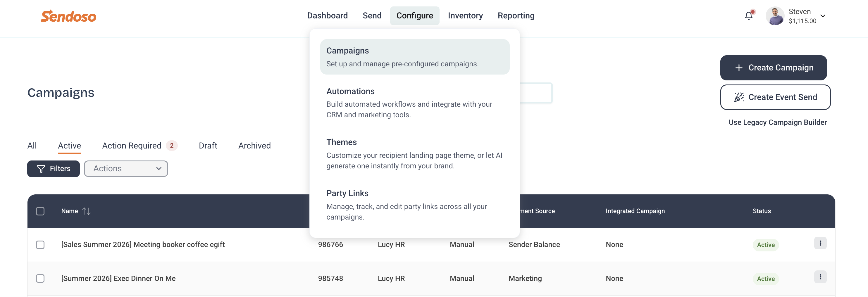The height and width of the screenshot is (297, 868).
Task: Select Automations from the Configure menu
Action: click(x=415, y=103)
